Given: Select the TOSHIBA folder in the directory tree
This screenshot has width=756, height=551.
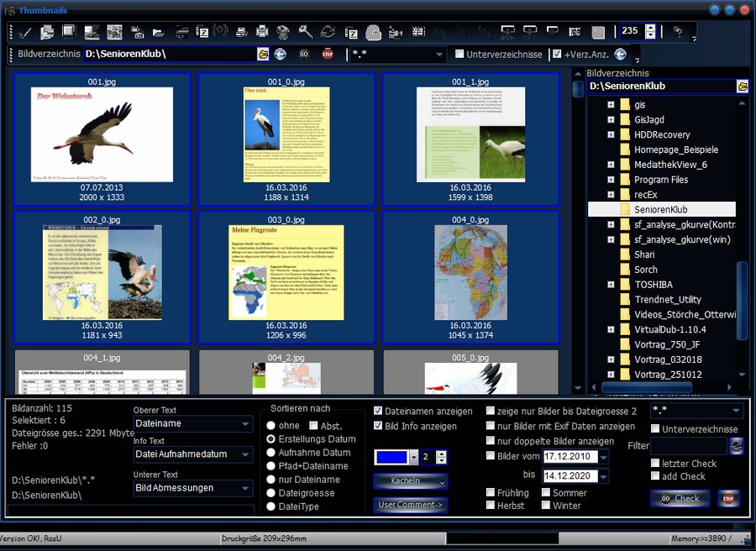Looking at the screenshot, I should (653, 285).
